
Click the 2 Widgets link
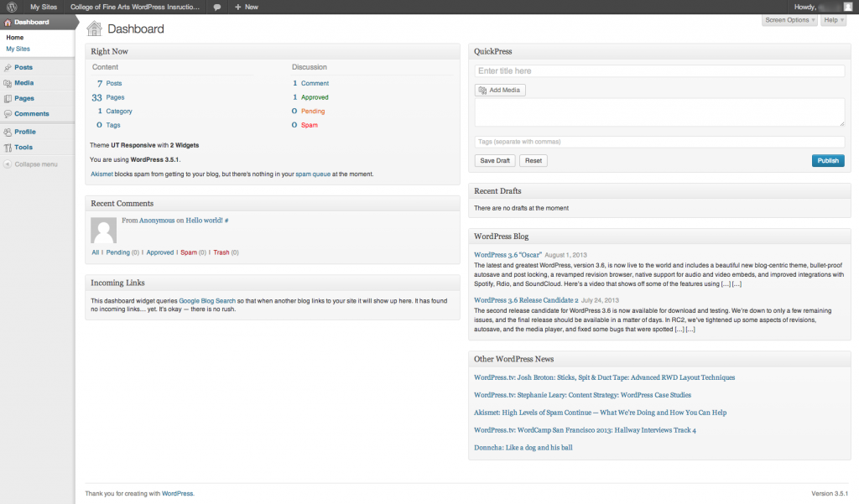tap(185, 146)
